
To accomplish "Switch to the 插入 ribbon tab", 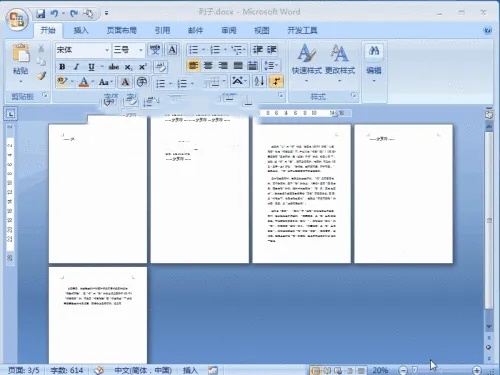I will tap(81, 30).
